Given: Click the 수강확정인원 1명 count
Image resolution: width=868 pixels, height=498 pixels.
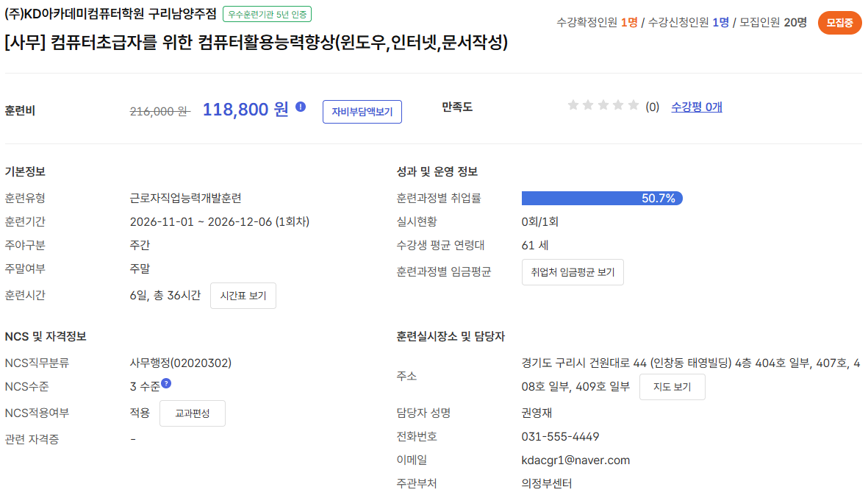Looking at the screenshot, I should point(597,22).
